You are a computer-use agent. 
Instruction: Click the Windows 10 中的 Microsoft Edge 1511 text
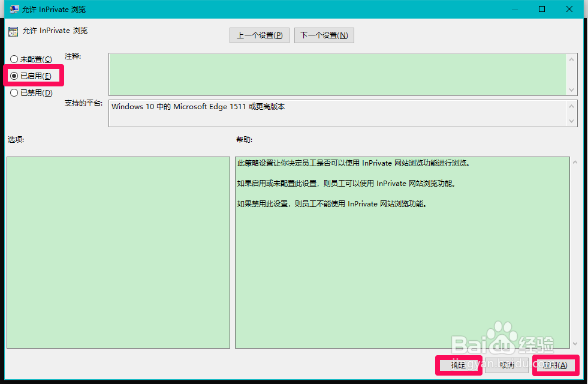click(198, 107)
